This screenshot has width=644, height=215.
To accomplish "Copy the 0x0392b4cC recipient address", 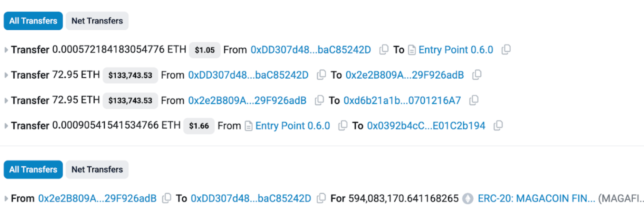I will point(498,125).
